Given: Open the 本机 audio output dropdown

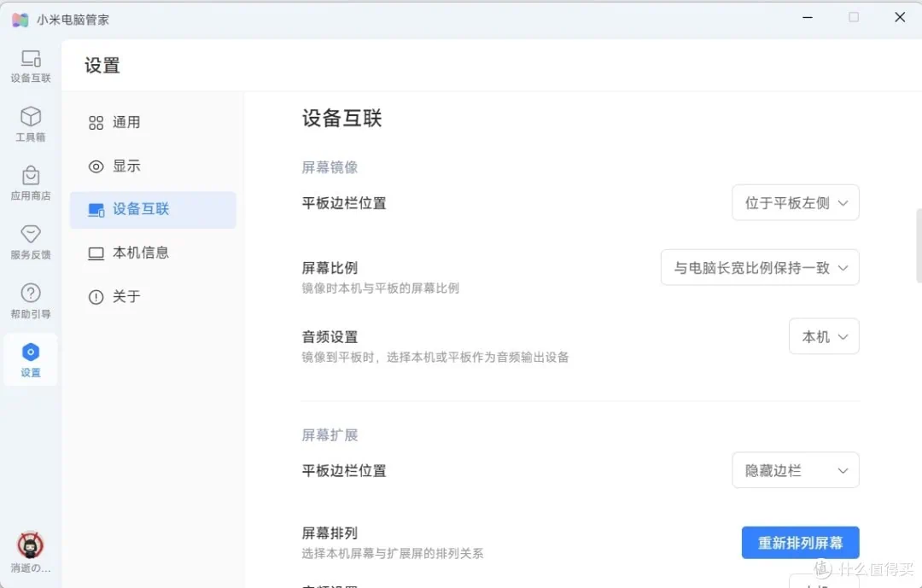Looking at the screenshot, I should (825, 336).
